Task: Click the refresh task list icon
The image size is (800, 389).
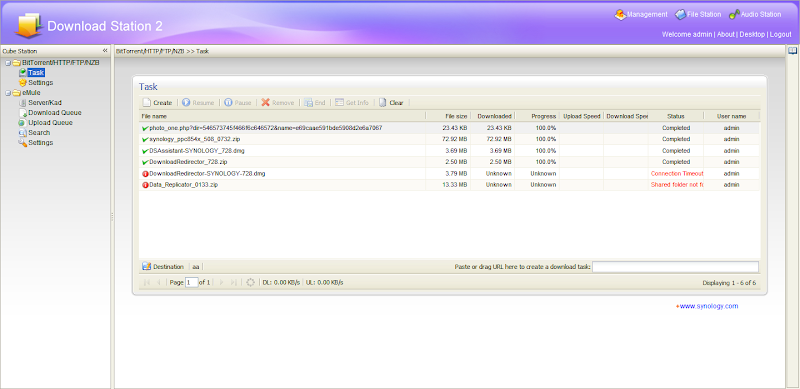Action: [x=250, y=282]
